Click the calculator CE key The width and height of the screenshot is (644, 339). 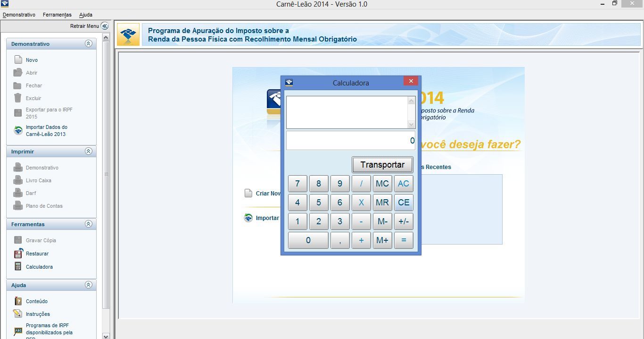pyautogui.click(x=404, y=203)
